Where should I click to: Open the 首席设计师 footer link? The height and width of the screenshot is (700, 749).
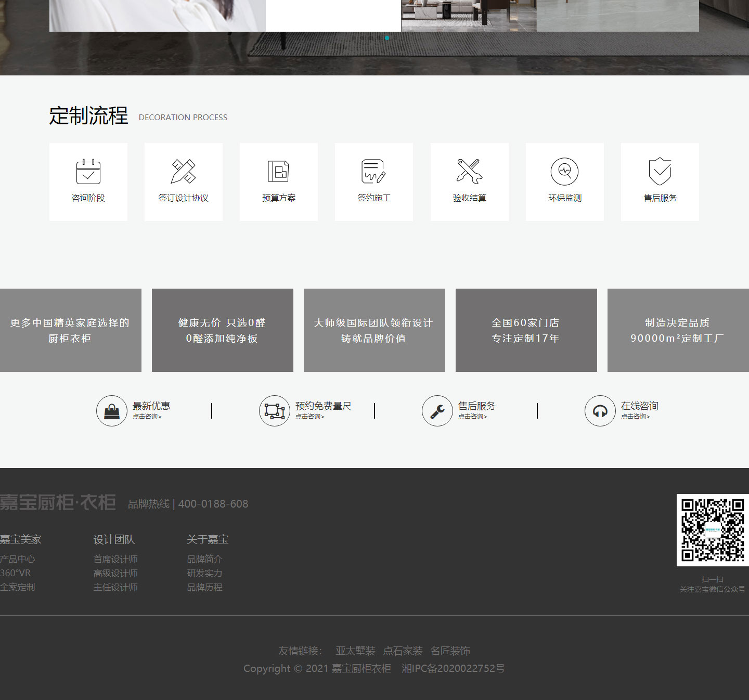click(115, 559)
